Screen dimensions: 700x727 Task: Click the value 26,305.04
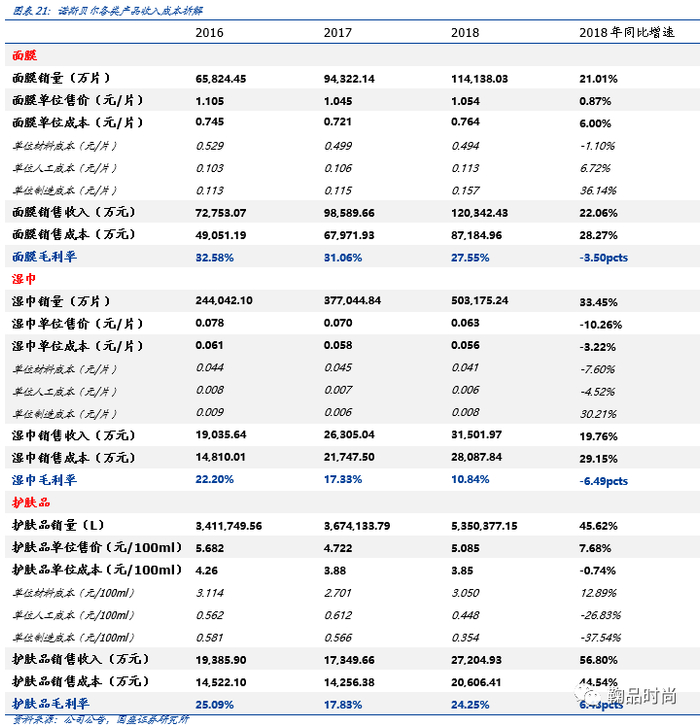coord(349,434)
